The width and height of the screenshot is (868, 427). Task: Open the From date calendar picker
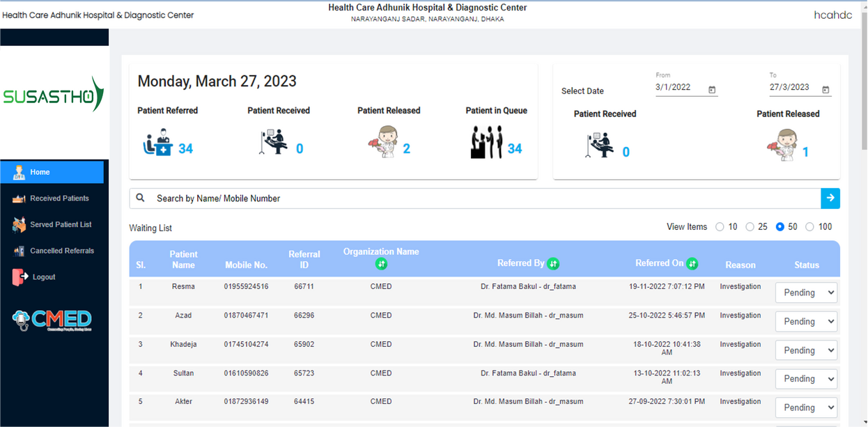712,90
